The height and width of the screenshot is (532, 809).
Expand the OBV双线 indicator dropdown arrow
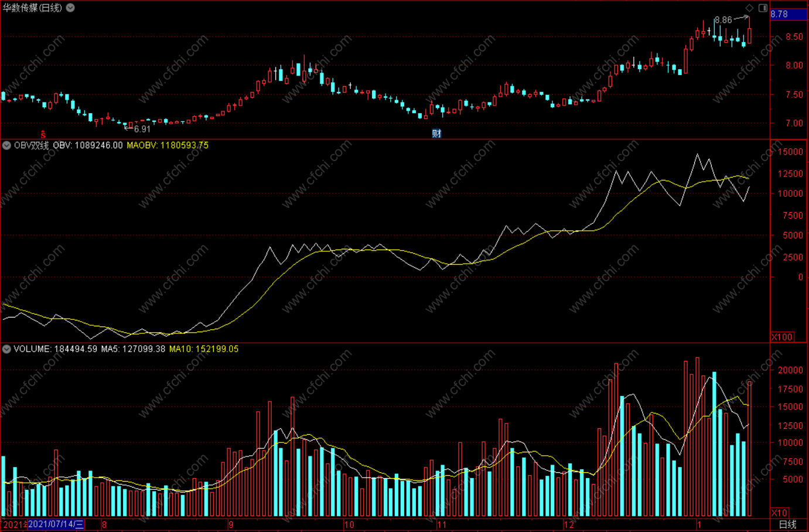point(6,145)
